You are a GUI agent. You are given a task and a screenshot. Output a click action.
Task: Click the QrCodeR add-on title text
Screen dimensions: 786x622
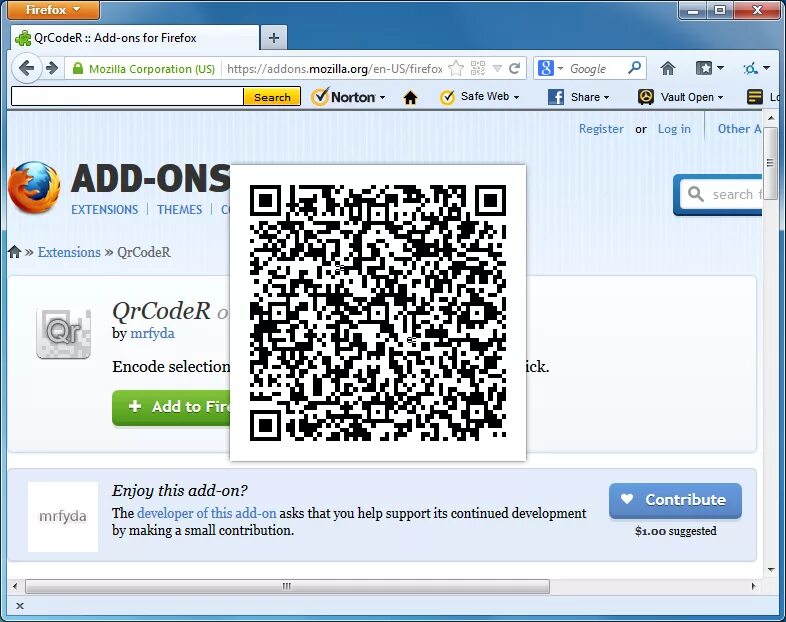point(161,311)
